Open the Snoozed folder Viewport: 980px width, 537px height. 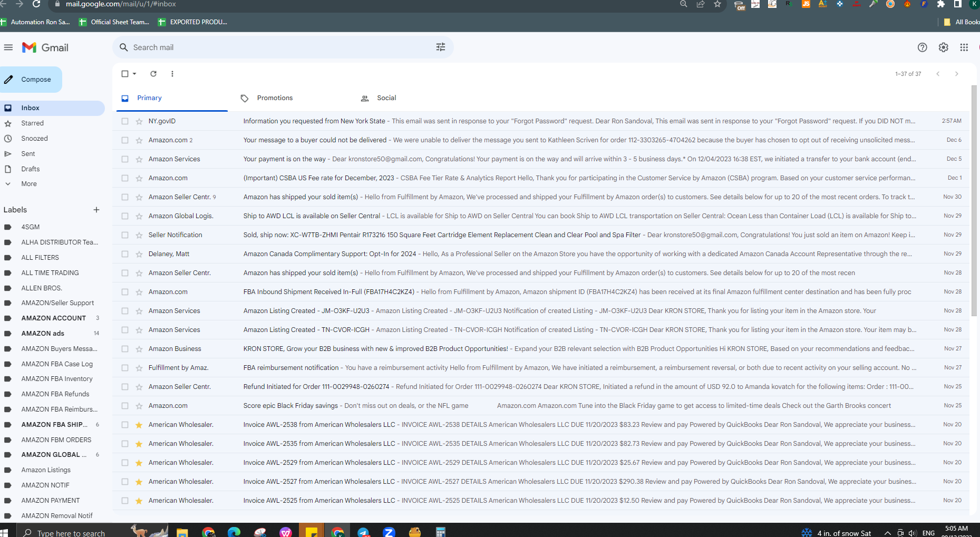click(x=34, y=139)
